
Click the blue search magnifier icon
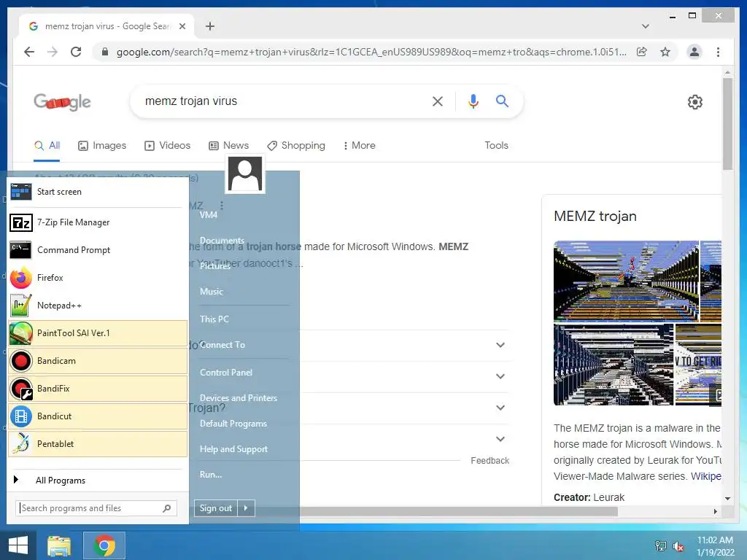coord(502,101)
